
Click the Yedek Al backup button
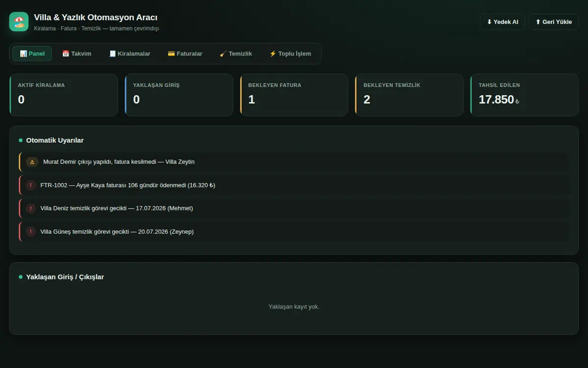coord(503,22)
